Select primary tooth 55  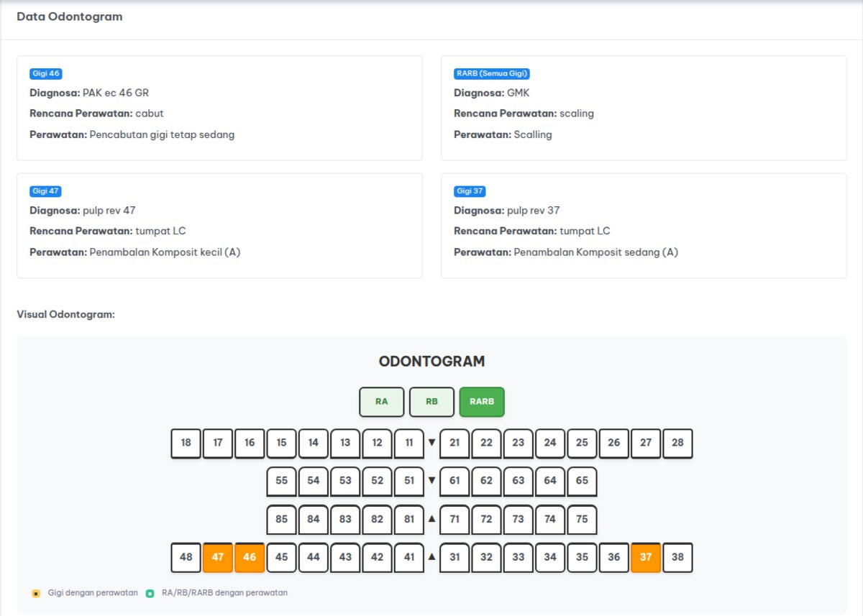point(281,481)
